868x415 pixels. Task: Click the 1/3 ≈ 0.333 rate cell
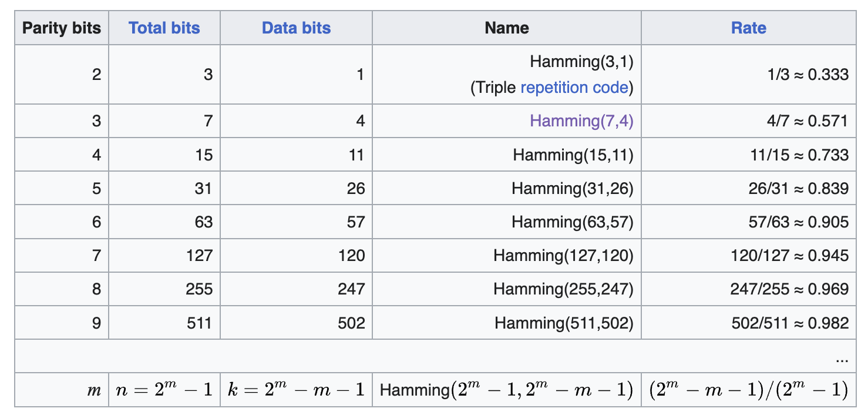808,75
